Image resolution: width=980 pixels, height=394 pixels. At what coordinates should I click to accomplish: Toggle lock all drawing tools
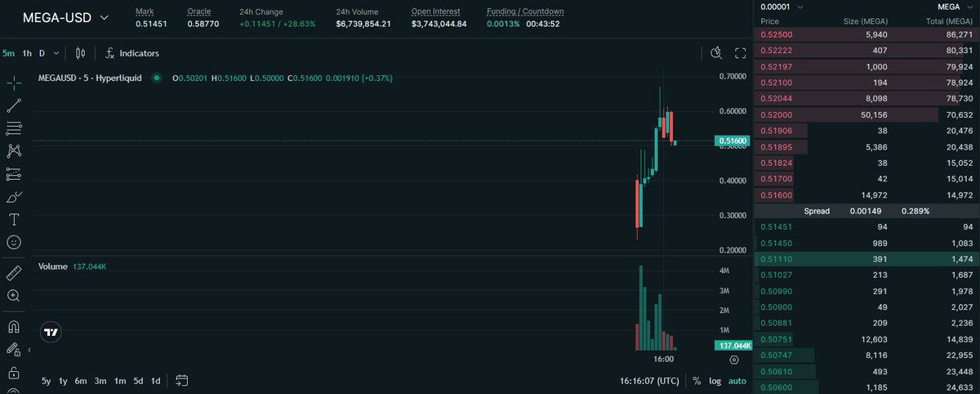coord(14,372)
